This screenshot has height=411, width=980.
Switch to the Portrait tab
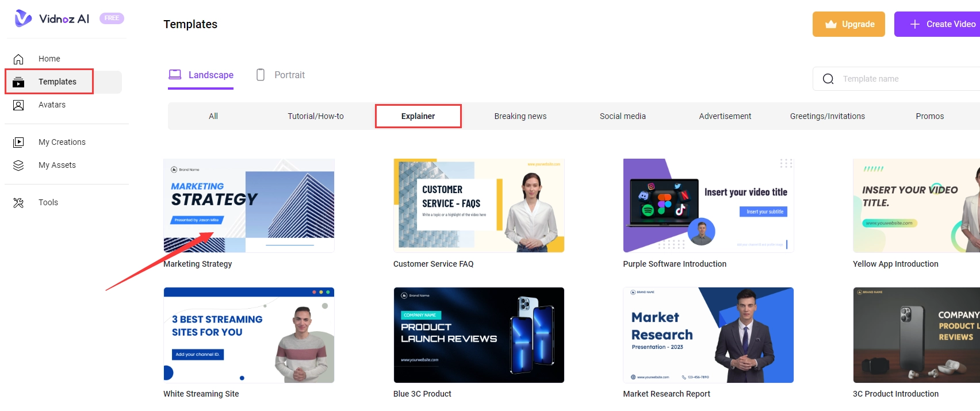(x=281, y=75)
